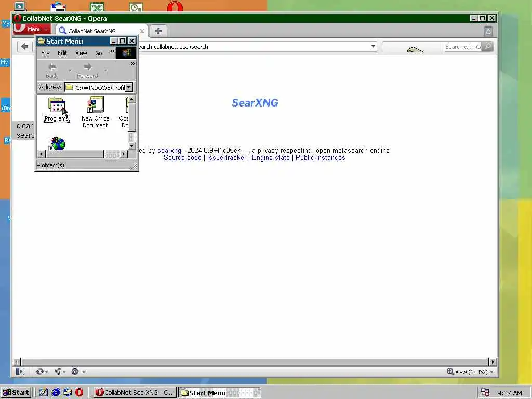Image resolution: width=532 pixels, height=399 pixels.
Task: Click scroll right arrow in Start Menu window
Action: pos(124,154)
